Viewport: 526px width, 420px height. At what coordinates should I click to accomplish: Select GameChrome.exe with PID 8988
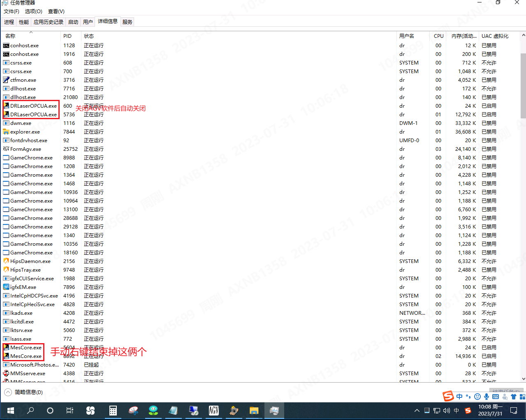pyautogui.click(x=261, y=157)
